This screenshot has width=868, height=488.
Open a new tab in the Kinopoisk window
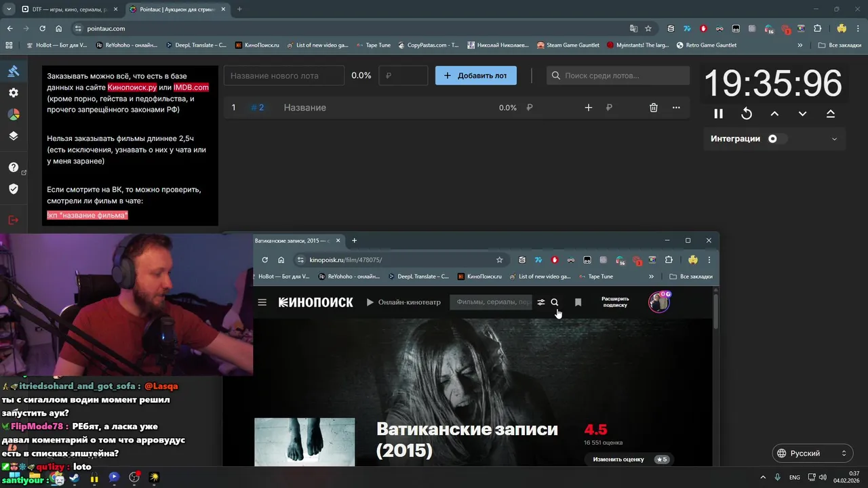[x=354, y=240]
